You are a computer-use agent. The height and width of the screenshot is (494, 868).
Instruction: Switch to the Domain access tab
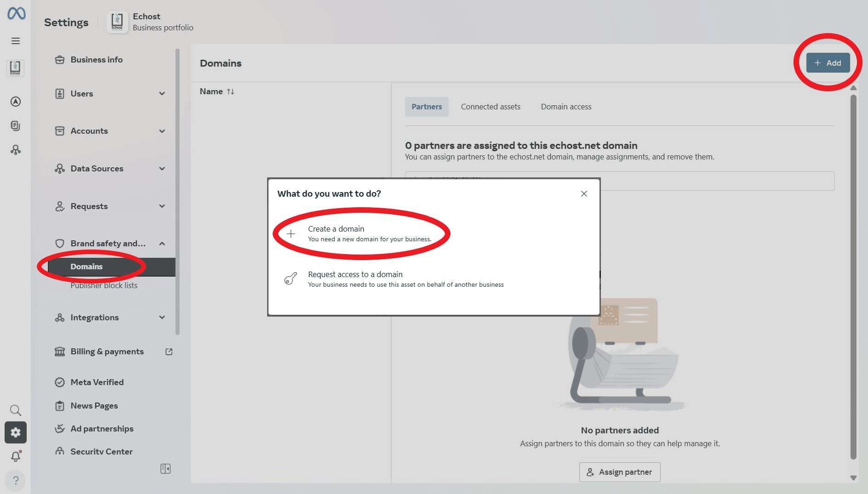(x=566, y=107)
